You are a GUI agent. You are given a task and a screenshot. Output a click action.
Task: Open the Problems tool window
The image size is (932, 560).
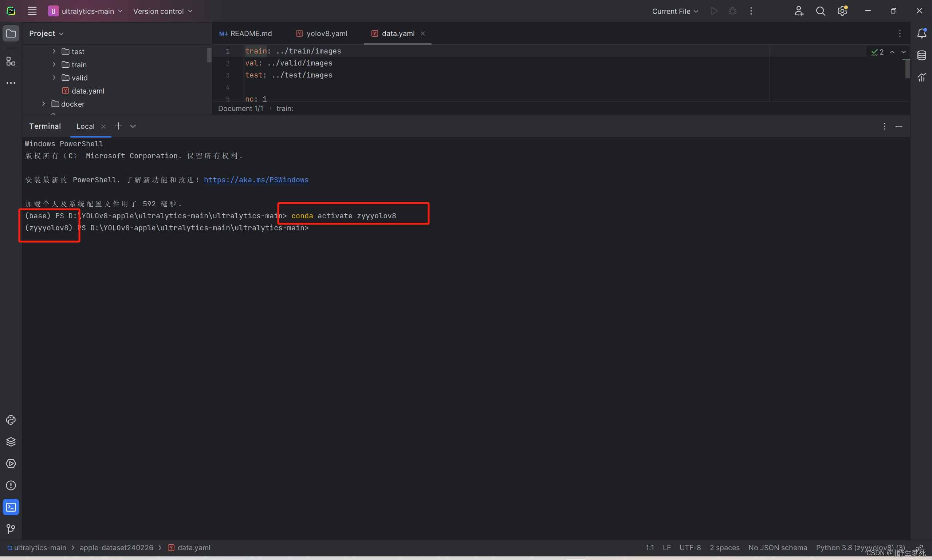pyautogui.click(x=11, y=485)
